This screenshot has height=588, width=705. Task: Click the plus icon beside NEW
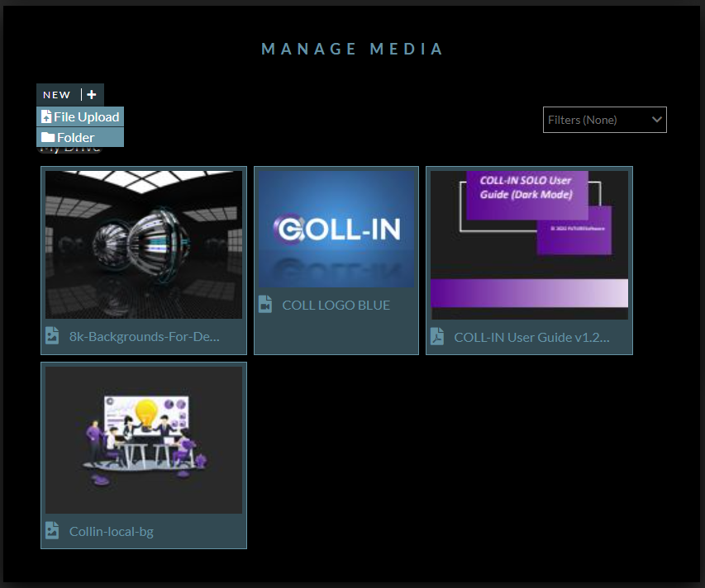point(92,95)
